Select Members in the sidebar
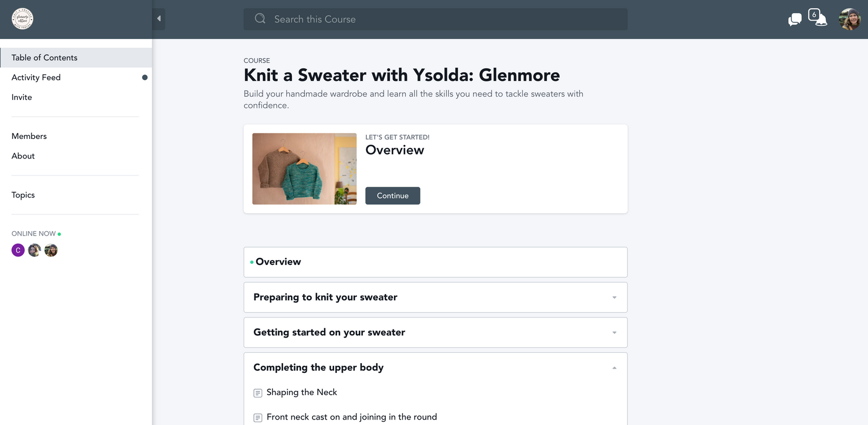Image resolution: width=868 pixels, height=425 pixels. tap(29, 136)
